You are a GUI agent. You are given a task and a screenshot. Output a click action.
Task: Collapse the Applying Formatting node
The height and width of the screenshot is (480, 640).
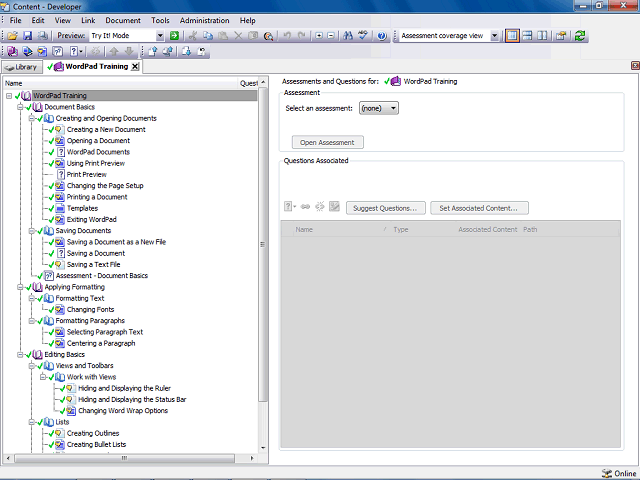pos(20,287)
